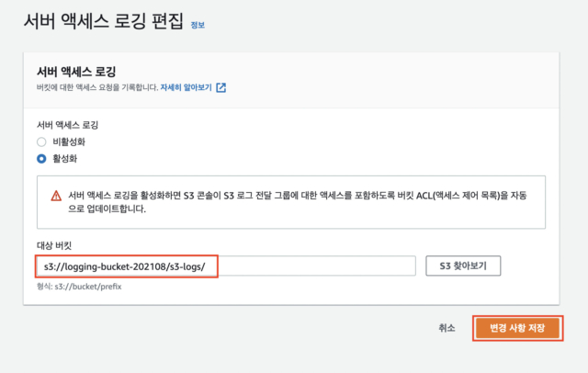Select the 비활성화 radio button
The image size is (588, 373).
tap(41, 142)
